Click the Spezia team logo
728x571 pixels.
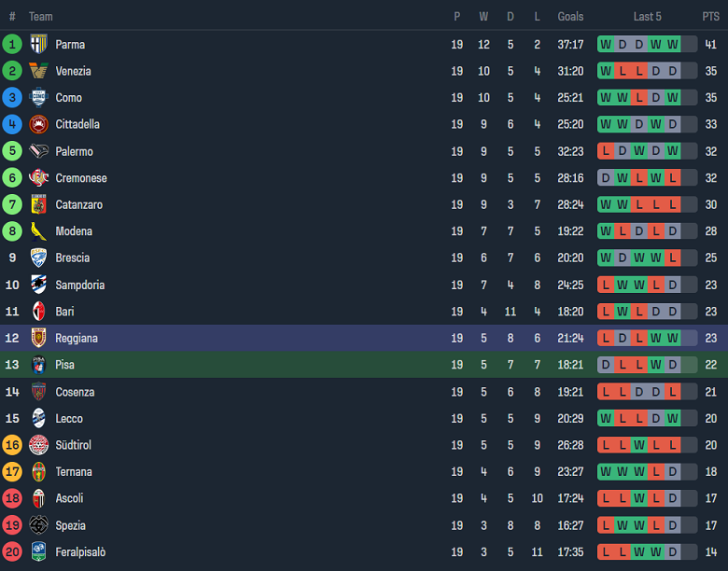coord(38,525)
